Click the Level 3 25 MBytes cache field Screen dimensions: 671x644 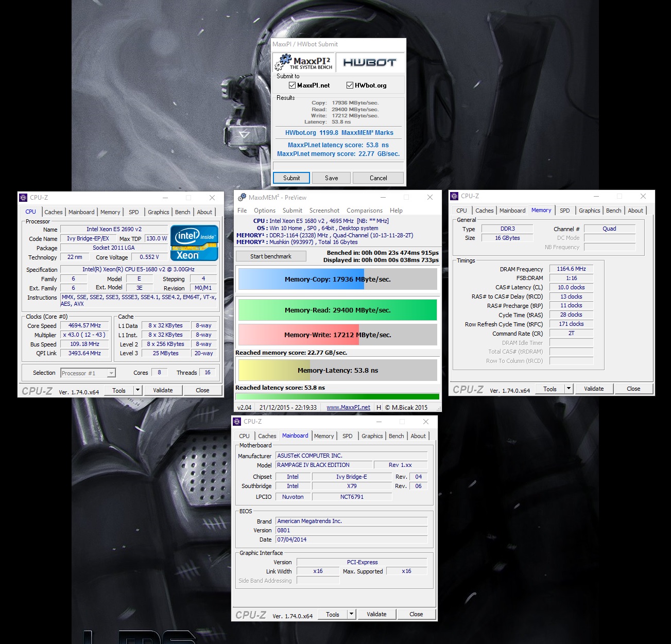click(165, 353)
